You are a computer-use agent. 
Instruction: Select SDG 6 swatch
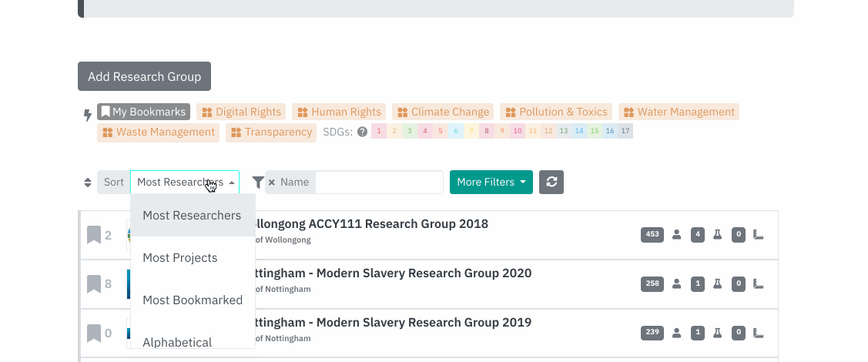click(456, 131)
